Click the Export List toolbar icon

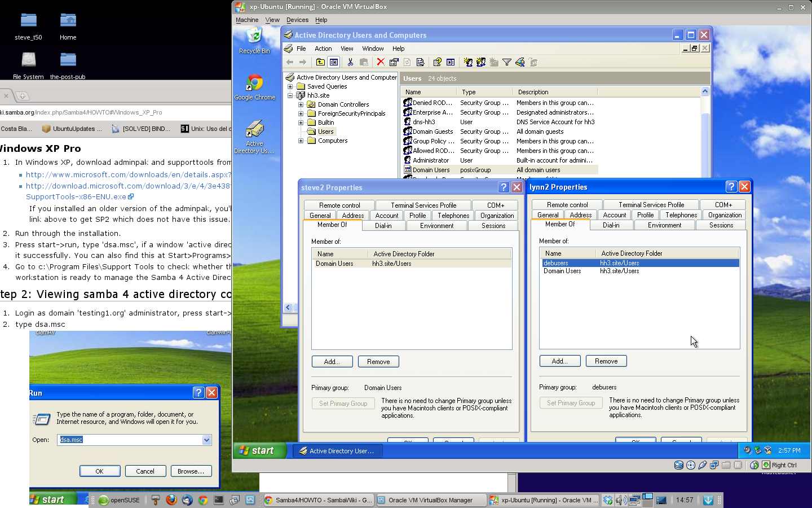[420, 62]
